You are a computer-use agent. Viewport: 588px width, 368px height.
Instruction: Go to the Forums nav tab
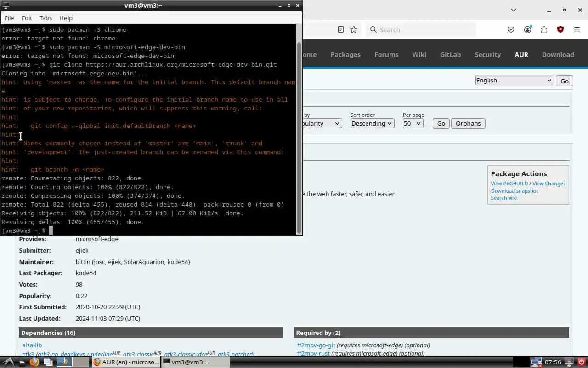tap(386, 54)
